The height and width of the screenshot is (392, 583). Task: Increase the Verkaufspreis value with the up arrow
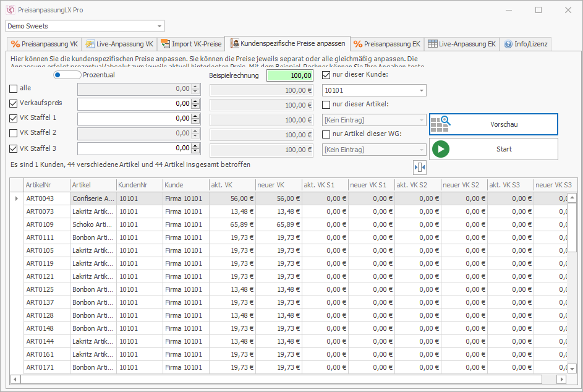tap(195, 101)
